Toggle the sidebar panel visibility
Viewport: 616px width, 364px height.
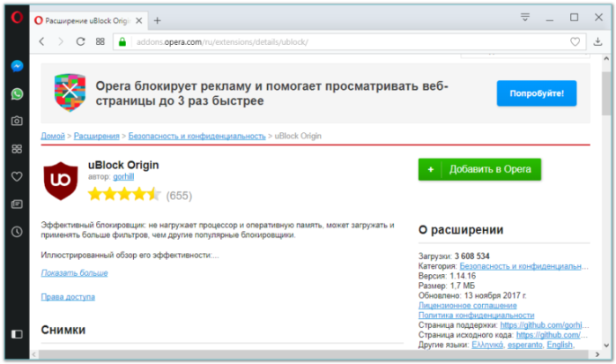point(17,334)
